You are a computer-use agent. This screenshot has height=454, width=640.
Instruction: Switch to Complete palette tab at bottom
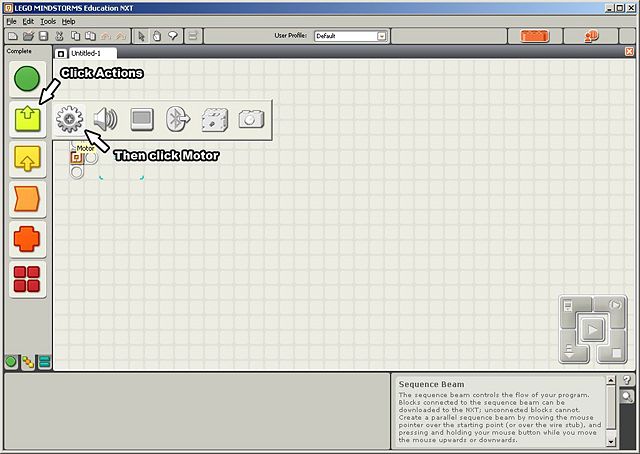tap(28, 362)
